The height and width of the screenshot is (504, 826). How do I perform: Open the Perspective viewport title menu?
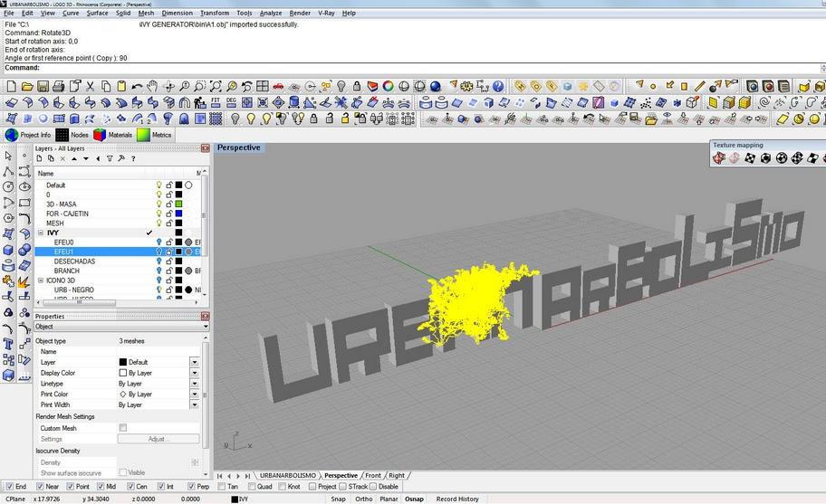point(238,147)
